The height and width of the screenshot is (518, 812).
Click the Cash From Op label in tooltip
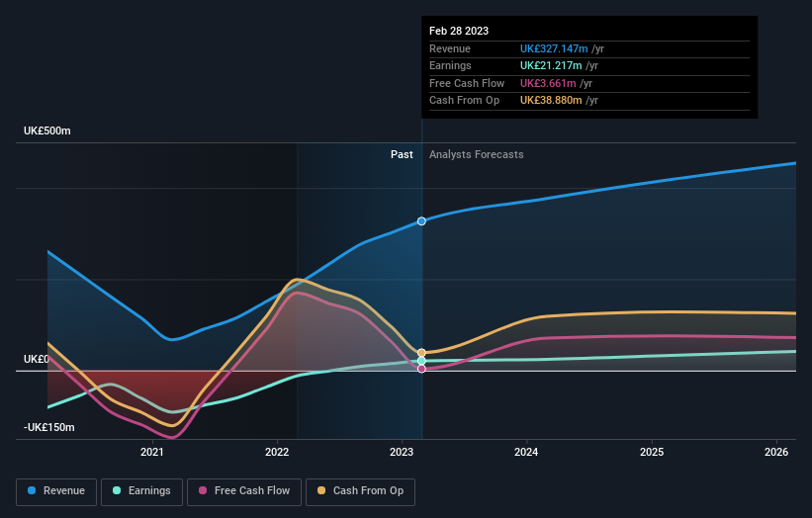(x=464, y=101)
